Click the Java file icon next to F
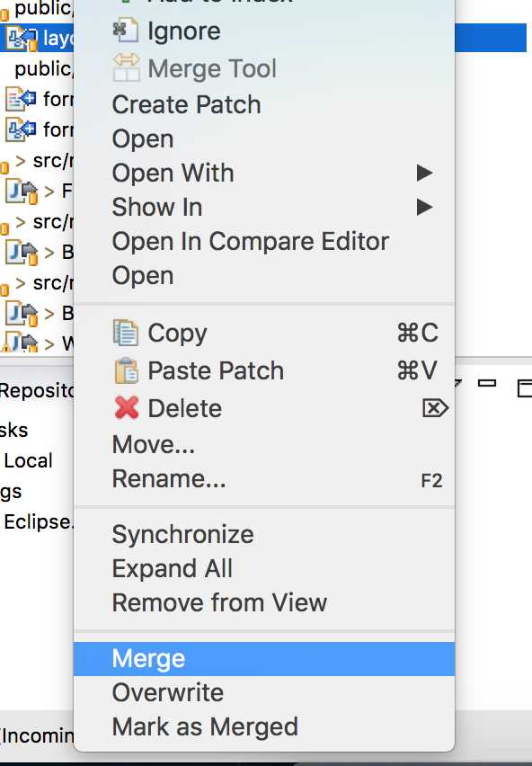Viewport: 532px width, 766px height. (22, 191)
